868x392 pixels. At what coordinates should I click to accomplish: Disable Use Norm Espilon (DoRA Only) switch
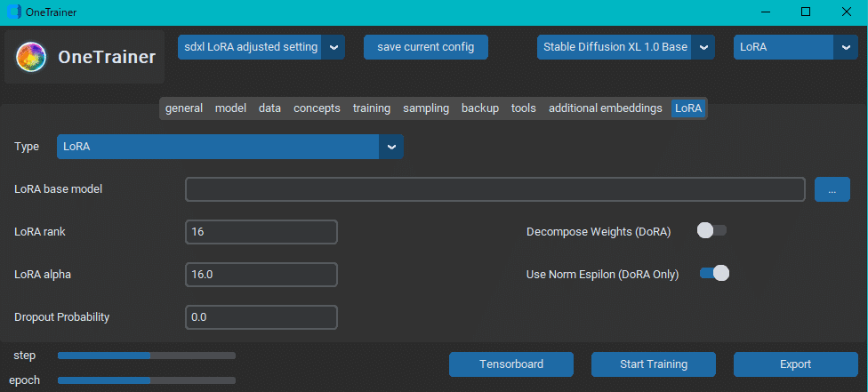(x=715, y=273)
